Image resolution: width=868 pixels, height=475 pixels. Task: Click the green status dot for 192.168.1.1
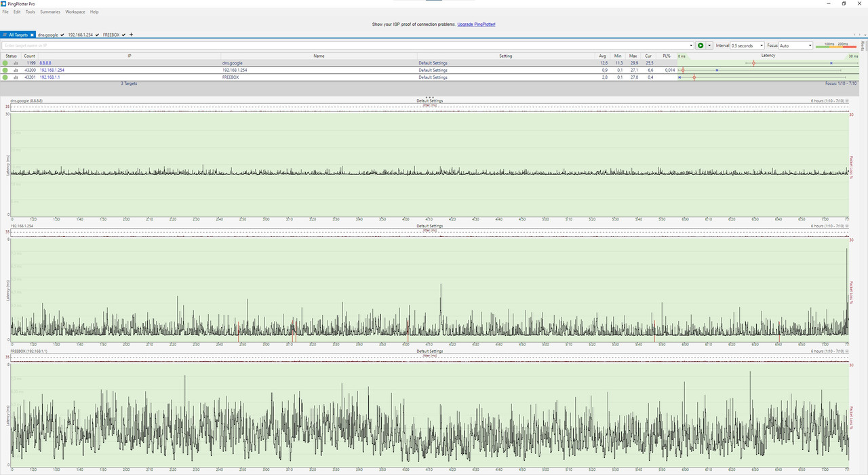click(5, 77)
